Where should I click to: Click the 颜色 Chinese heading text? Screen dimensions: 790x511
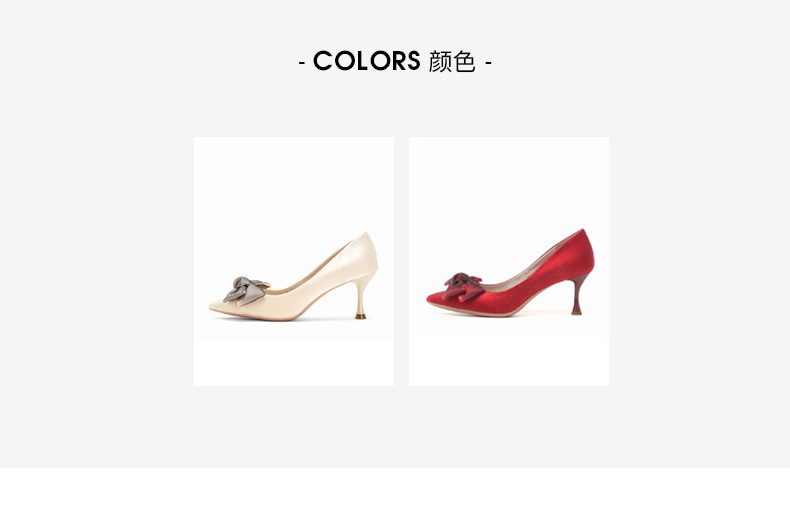452,61
